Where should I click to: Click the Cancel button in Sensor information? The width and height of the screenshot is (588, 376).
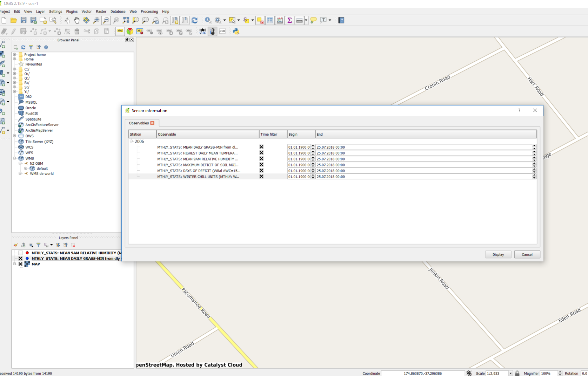click(x=527, y=254)
